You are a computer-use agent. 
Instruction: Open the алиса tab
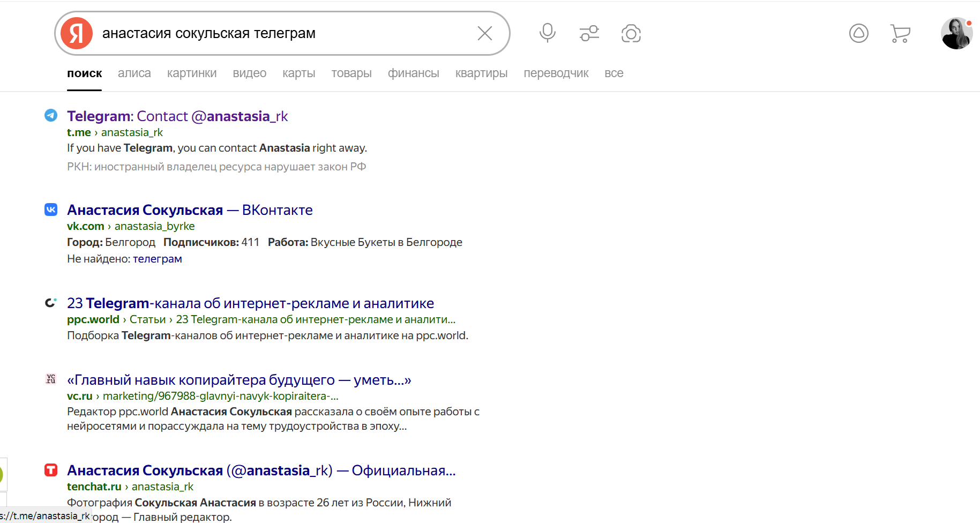[x=134, y=73]
